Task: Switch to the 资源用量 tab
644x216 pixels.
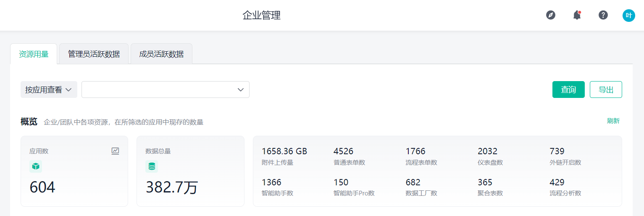Action: coord(34,54)
